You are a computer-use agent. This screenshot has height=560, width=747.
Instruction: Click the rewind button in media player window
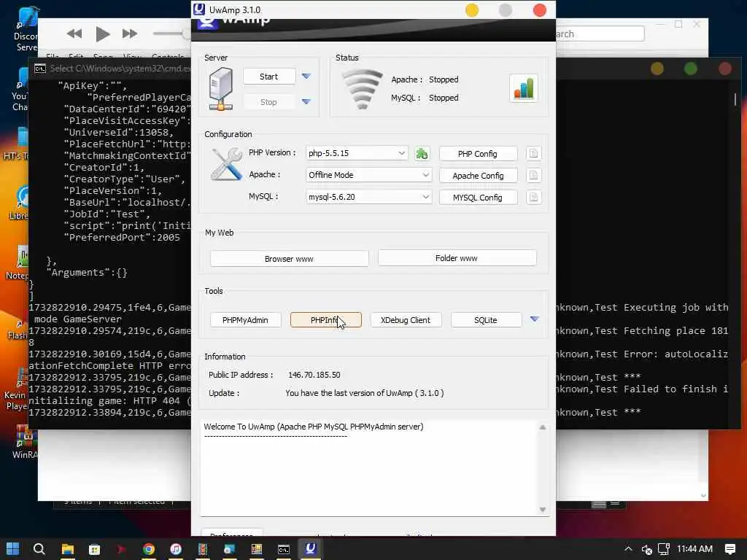(74, 34)
